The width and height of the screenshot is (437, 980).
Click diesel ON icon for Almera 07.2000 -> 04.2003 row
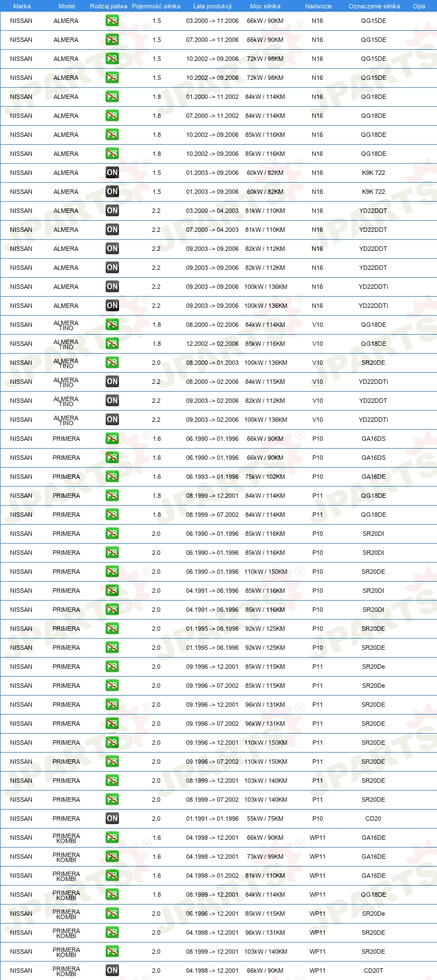click(x=112, y=230)
